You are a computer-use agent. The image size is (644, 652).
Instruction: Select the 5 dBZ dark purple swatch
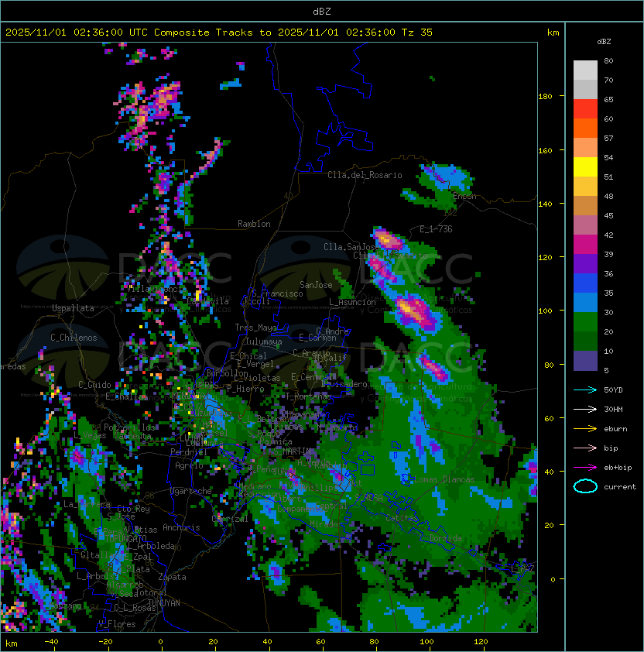pos(585,361)
